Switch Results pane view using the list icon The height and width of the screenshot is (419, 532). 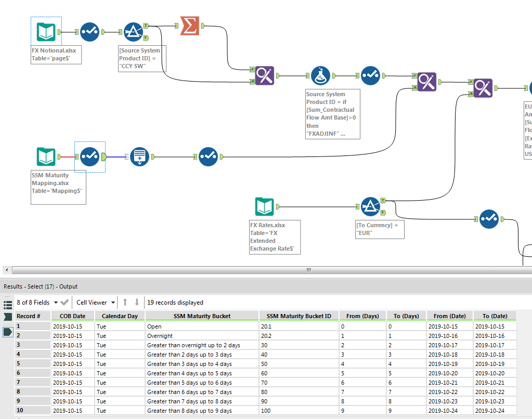7,305
